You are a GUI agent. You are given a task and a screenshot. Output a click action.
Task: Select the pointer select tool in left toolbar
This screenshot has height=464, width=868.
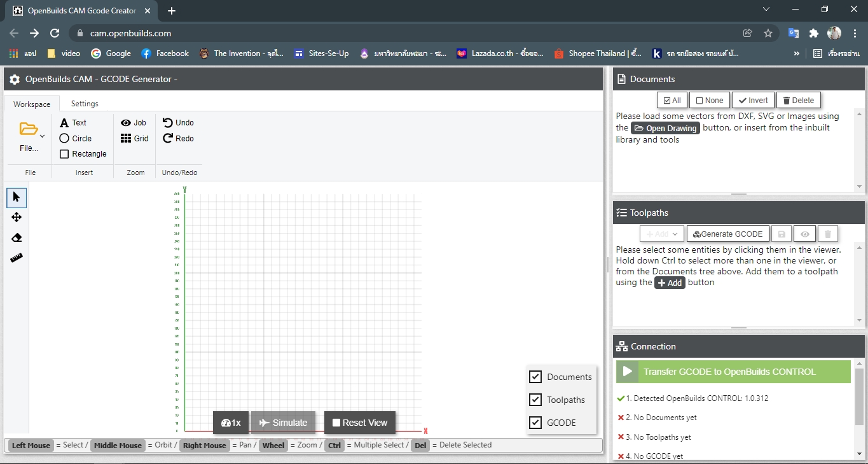(17, 197)
